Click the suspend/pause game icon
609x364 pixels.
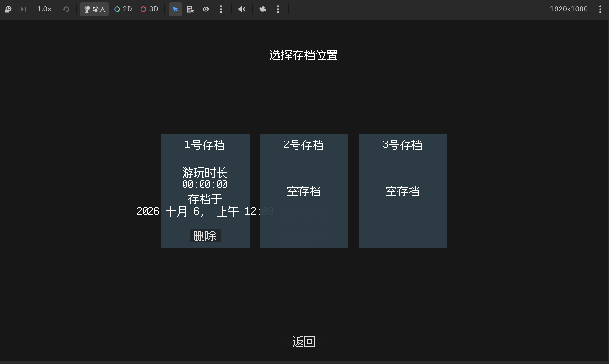tap(9, 9)
